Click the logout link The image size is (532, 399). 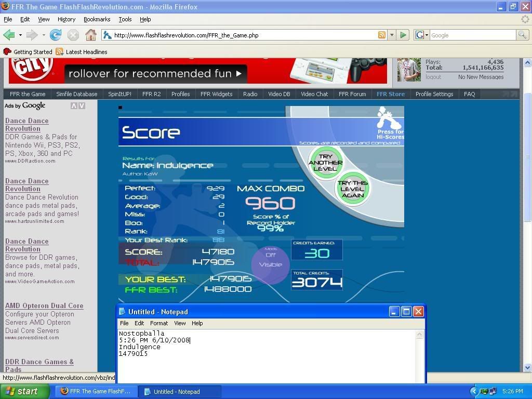pos(433,77)
